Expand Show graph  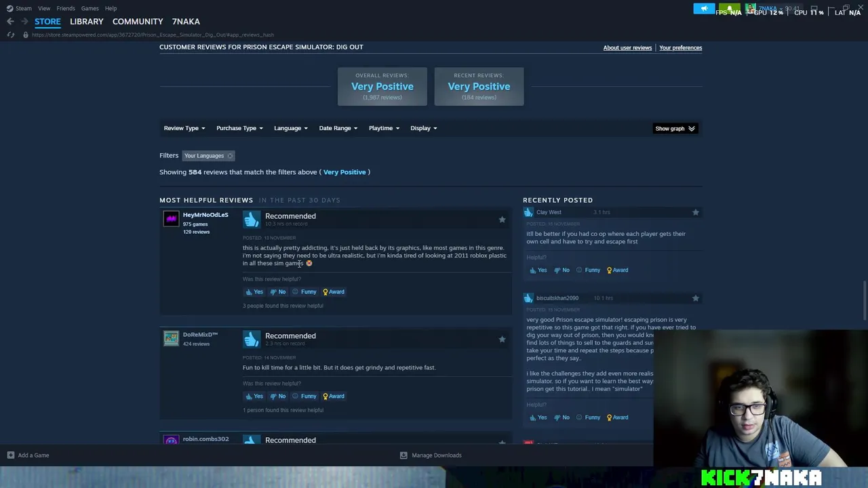pyautogui.click(x=675, y=128)
